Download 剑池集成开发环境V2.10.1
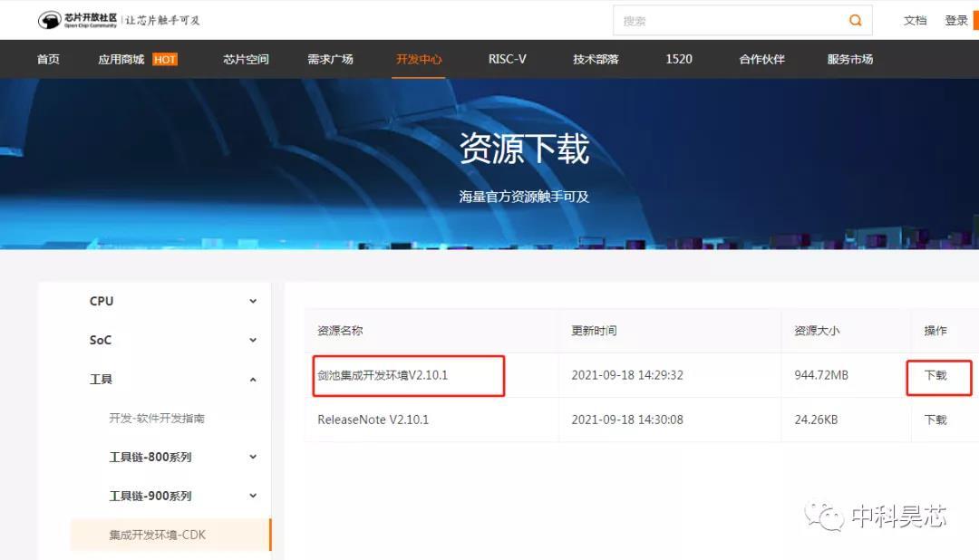Image resolution: width=979 pixels, height=560 pixels. [935, 375]
